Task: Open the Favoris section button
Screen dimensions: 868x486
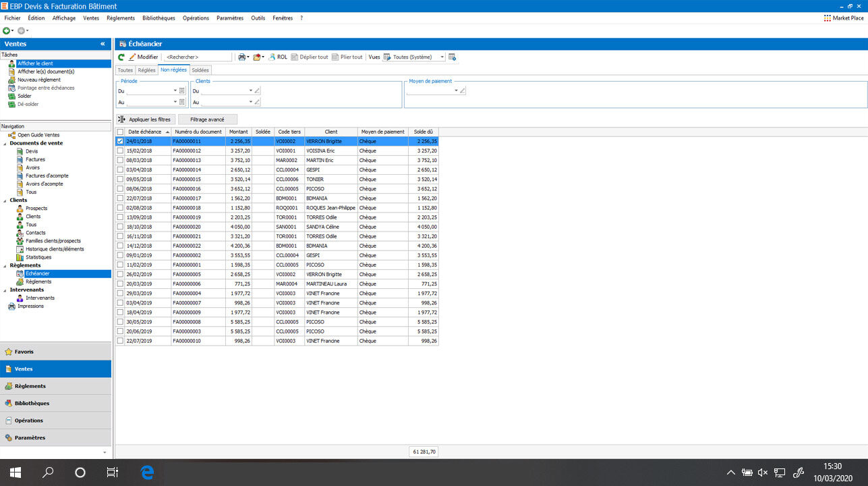Action: pyautogui.click(x=55, y=352)
